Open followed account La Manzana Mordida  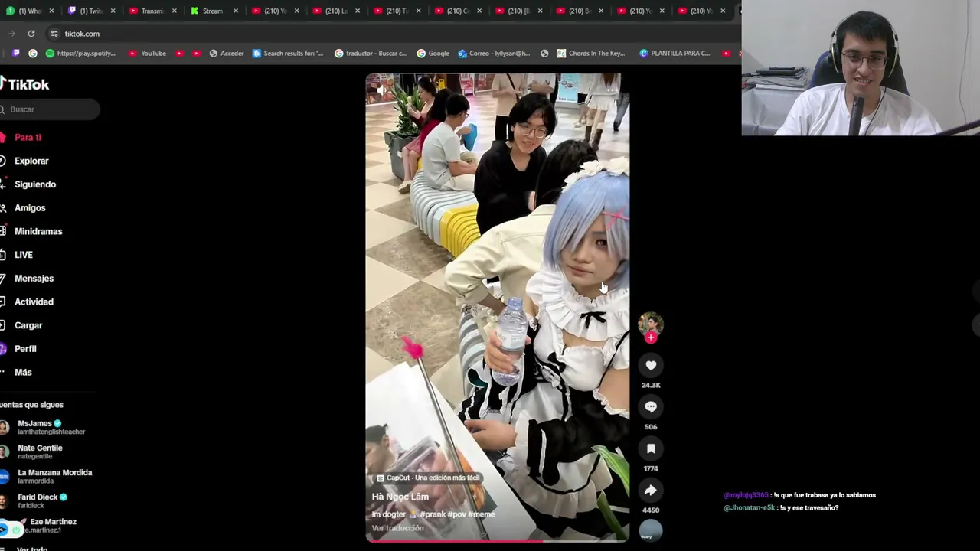(x=46, y=476)
